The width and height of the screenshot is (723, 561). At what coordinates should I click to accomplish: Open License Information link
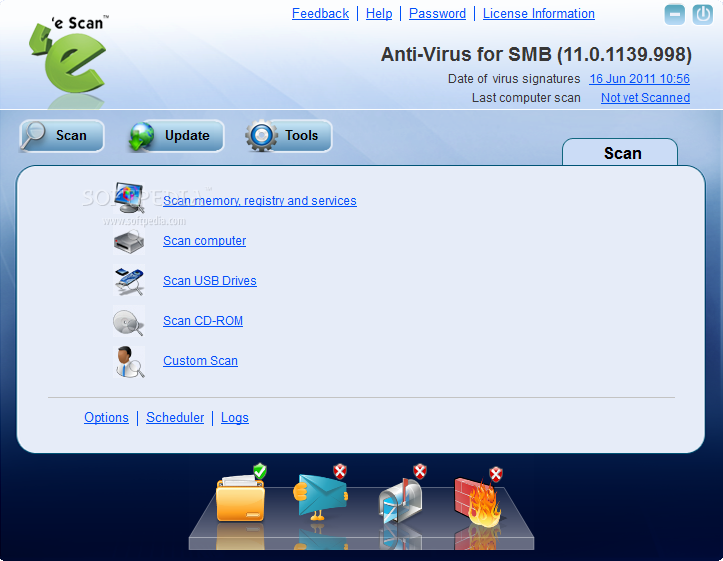click(539, 14)
